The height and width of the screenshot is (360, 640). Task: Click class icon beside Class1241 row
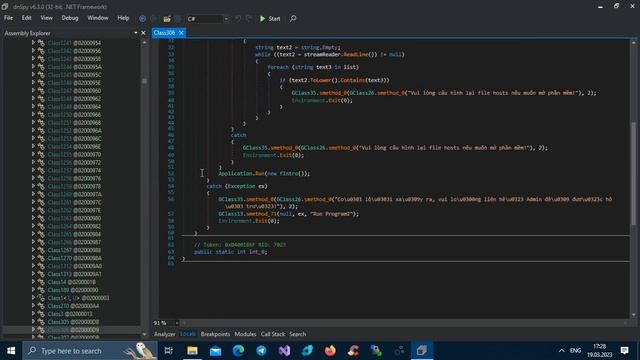click(x=41, y=43)
